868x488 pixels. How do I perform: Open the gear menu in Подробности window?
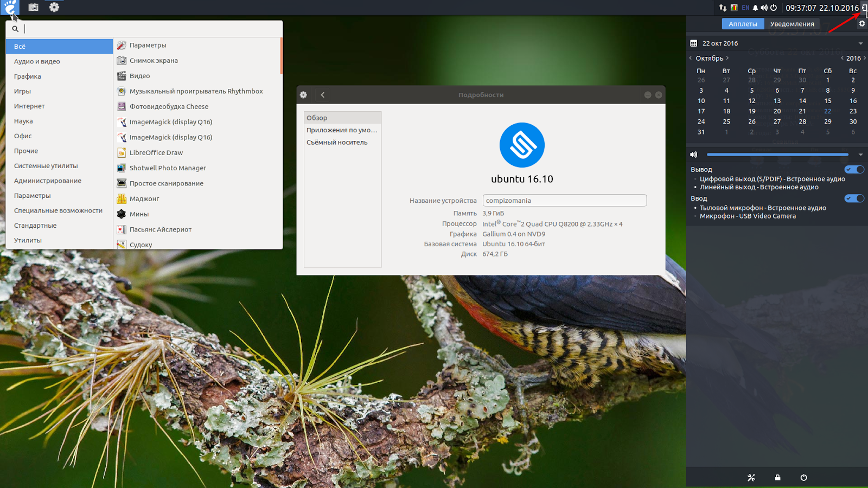coord(303,94)
